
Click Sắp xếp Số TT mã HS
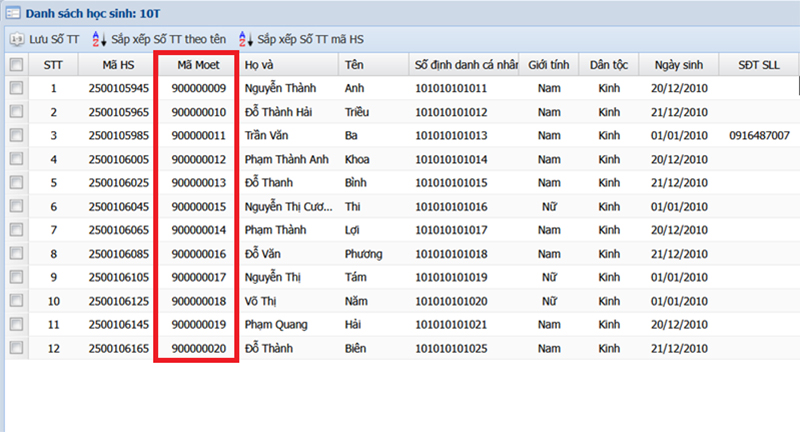(301, 39)
